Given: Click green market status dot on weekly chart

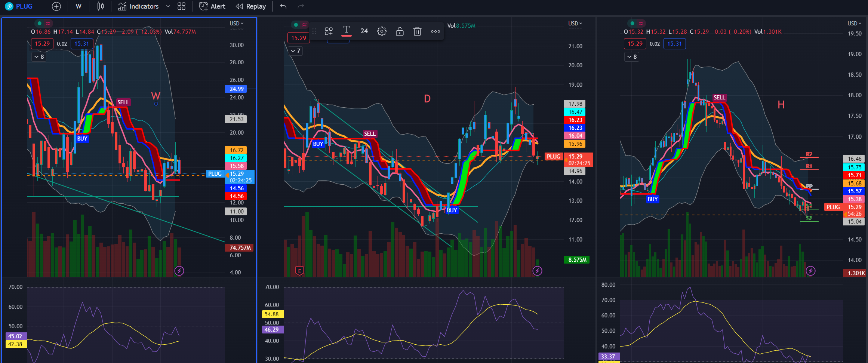Looking at the screenshot, I should pyautogui.click(x=39, y=23).
